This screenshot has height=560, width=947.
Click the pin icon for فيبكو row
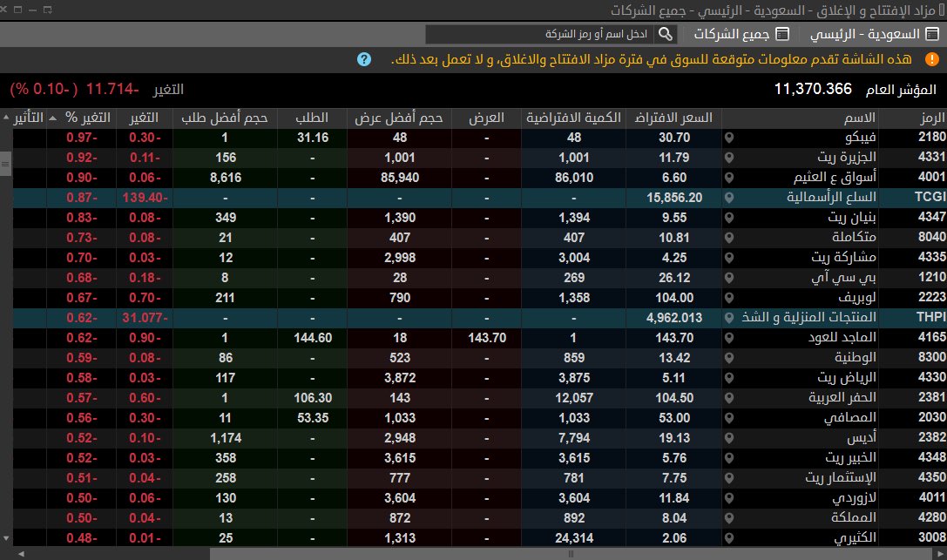pos(729,138)
